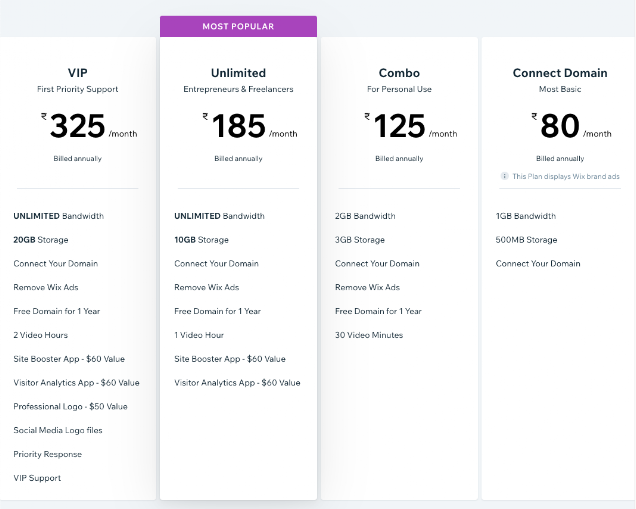Click 10GB Storage feature

click(x=201, y=240)
